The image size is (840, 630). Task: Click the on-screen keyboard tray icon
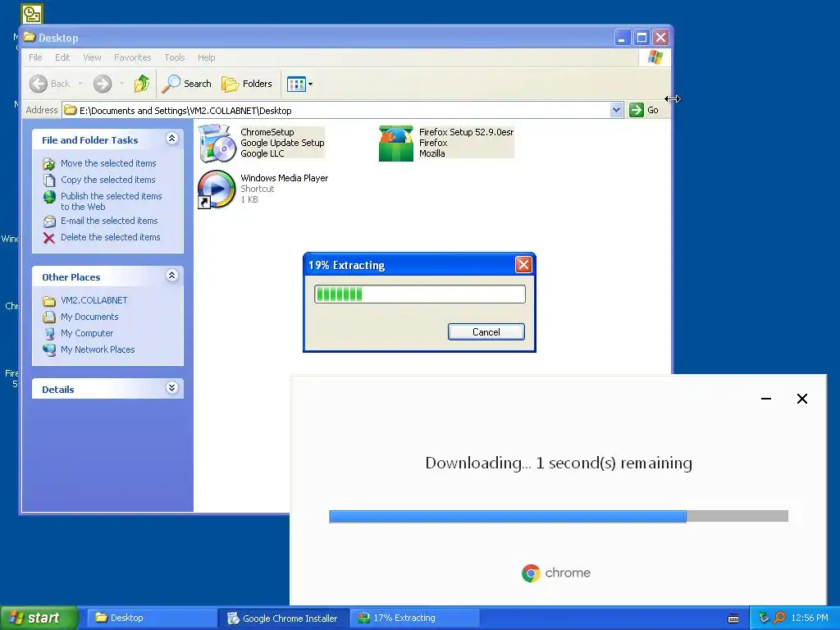pos(733,619)
